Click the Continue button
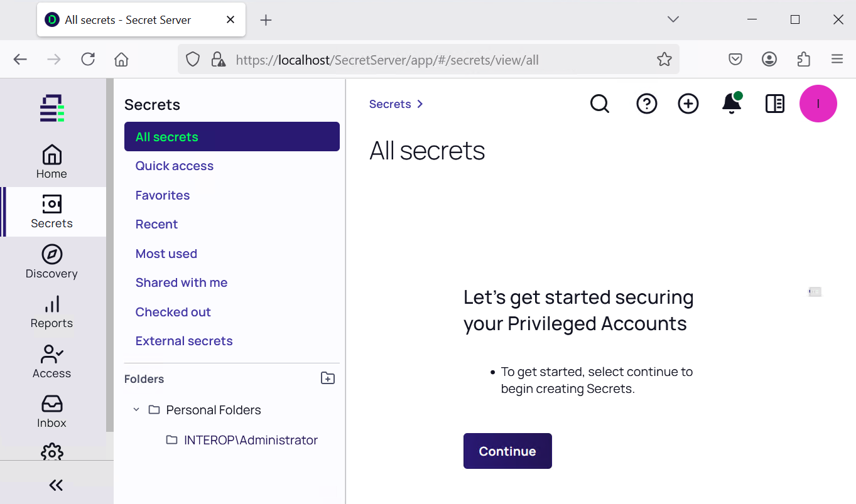The width and height of the screenshot is (856, 504). [507, 451]
